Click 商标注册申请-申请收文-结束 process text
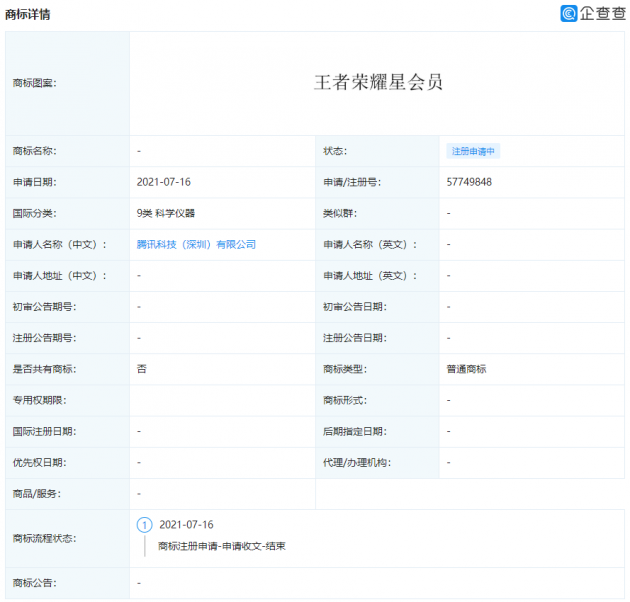Image resolution: width=630 pixels, height=602 pixels. coord(222,546)
